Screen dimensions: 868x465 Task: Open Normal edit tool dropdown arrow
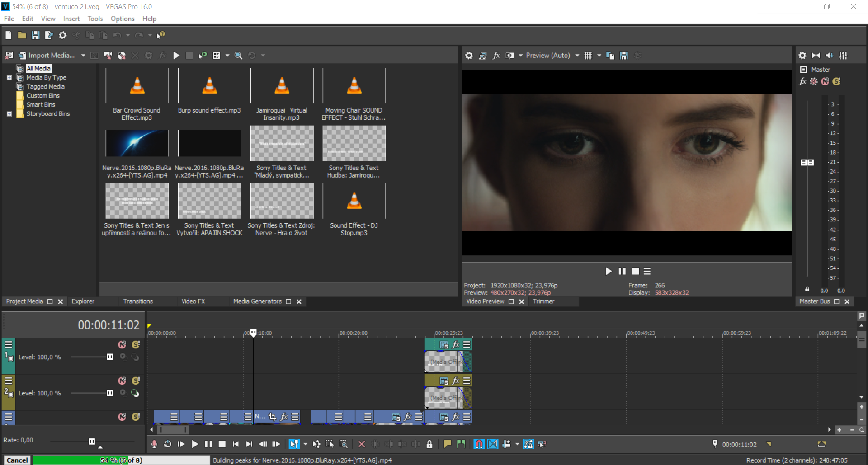tap(305, 444)
